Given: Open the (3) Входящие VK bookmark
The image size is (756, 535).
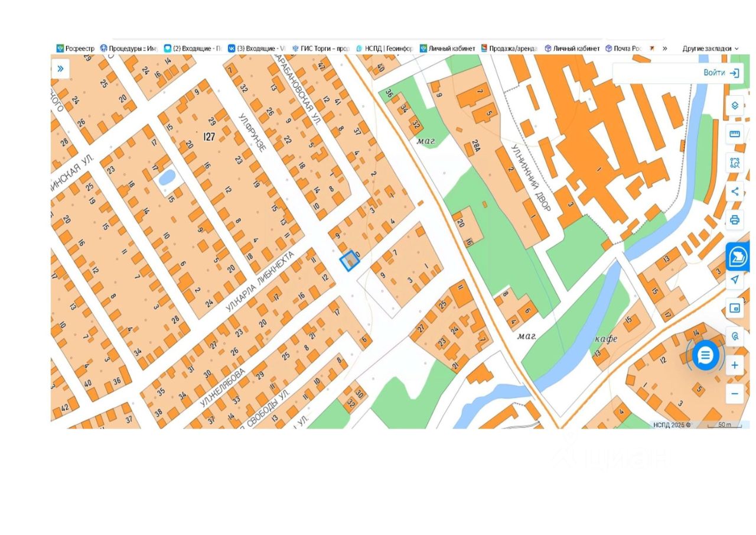Looking at the screenshot, I should (x=257, y=48).
